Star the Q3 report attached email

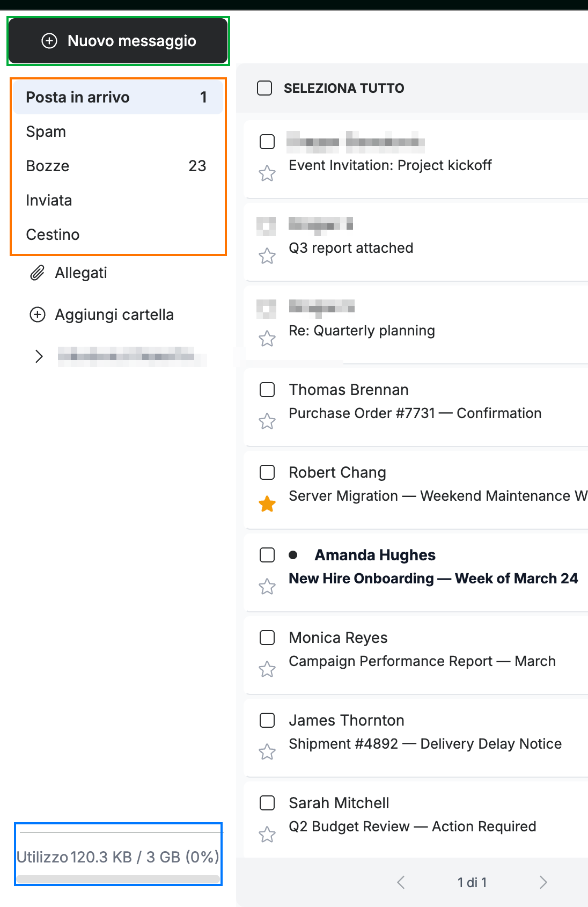(x=267, y=256)
